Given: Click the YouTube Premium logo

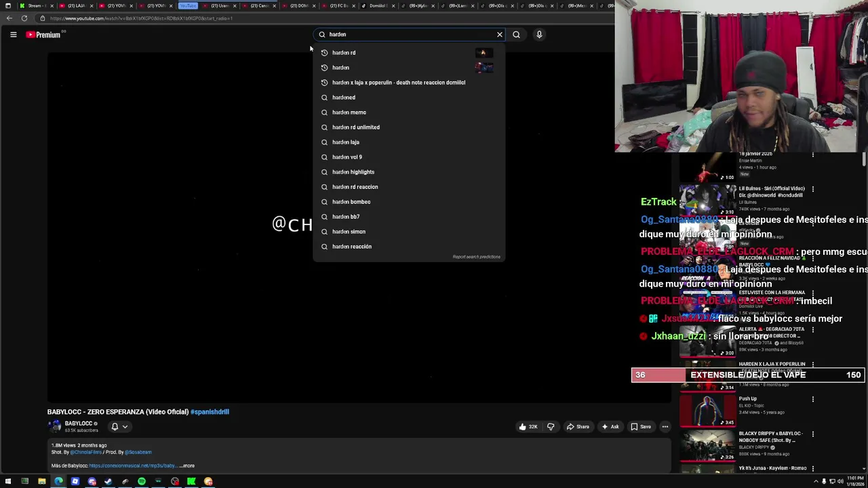Looking at the screenshot, I should (x=43, y=35).
